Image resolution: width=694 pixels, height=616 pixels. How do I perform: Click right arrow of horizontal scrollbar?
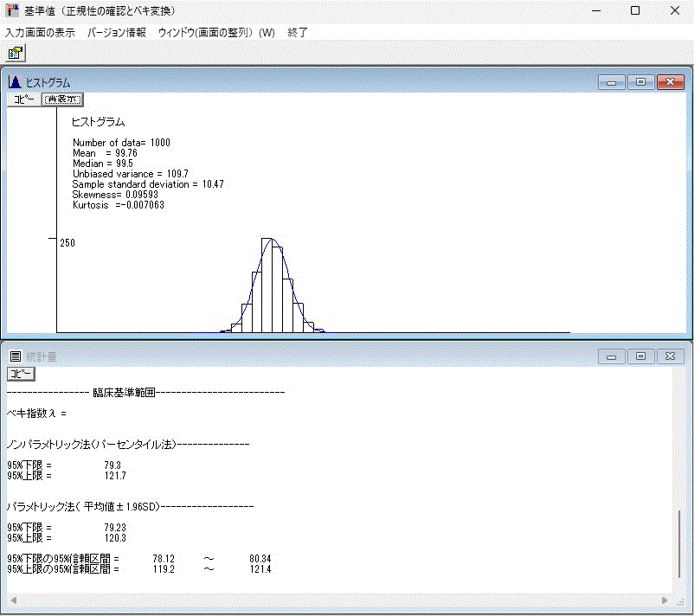pyautogui.click(x=665, y=600)
